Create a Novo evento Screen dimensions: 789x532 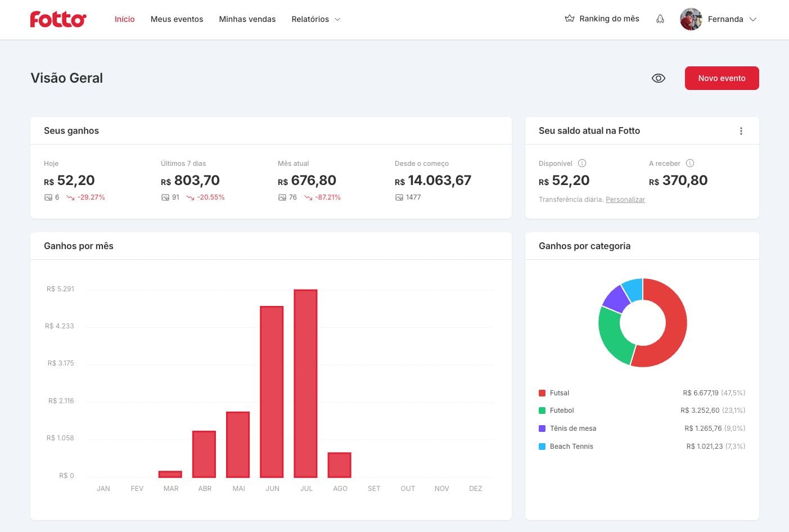[x=722, y=78]
